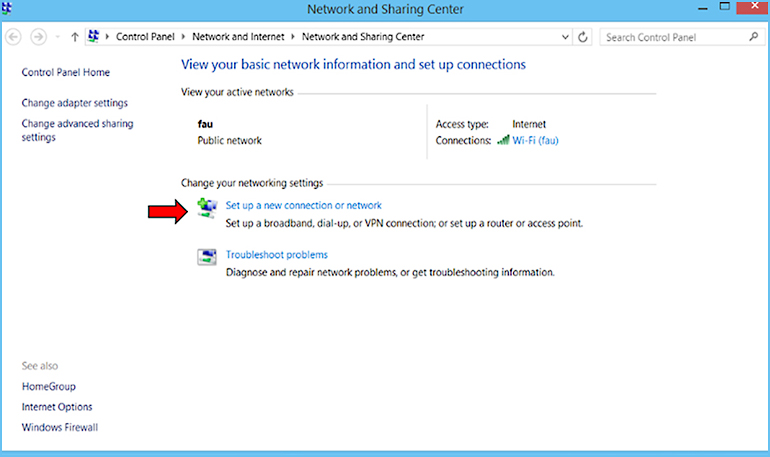This screenshot has height=457, width=770.
Task: Expand the Recent locations dropdown arrow
Action: (x=57, y=37)
